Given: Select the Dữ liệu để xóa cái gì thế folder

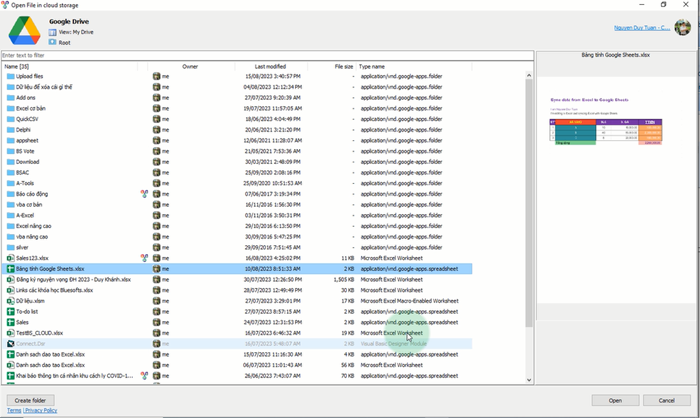Looking at the screenshot, I should coord(44,87).
